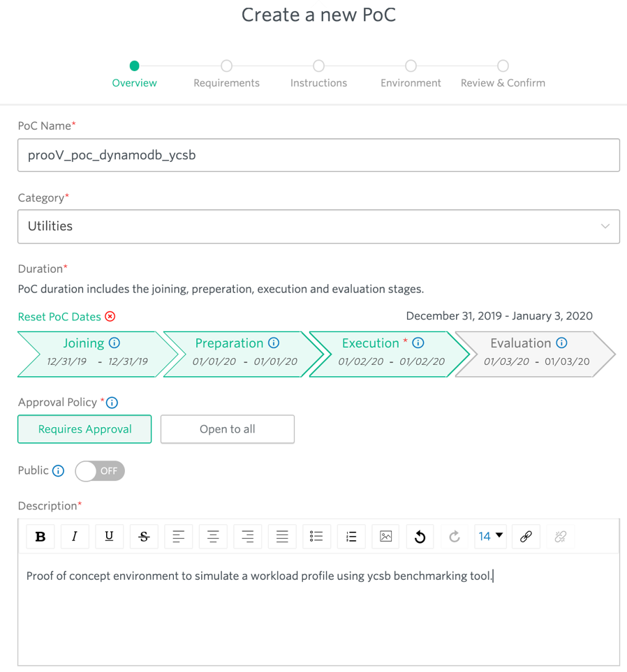Insert an image using the picture icon
This screenshot has height=672, width=627.
(385, 536)
